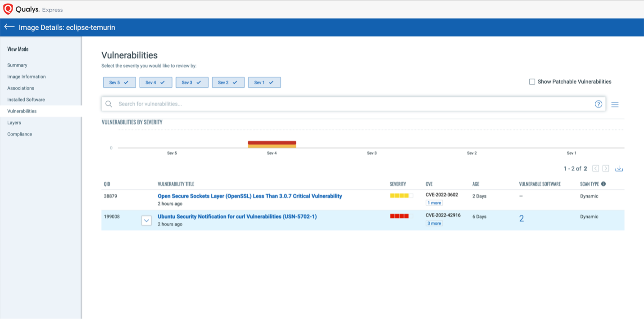The height and width of the screenshot is (320, 644).
Task: Download the vulnerabilities list
Action: (x=619, y=168)
